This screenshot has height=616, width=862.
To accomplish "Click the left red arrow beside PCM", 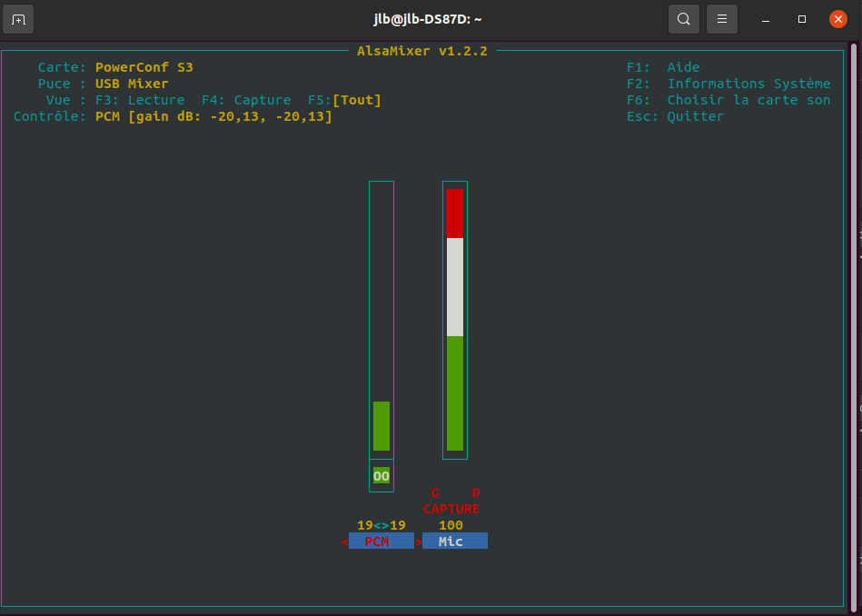I will click(x=345, y=542).
